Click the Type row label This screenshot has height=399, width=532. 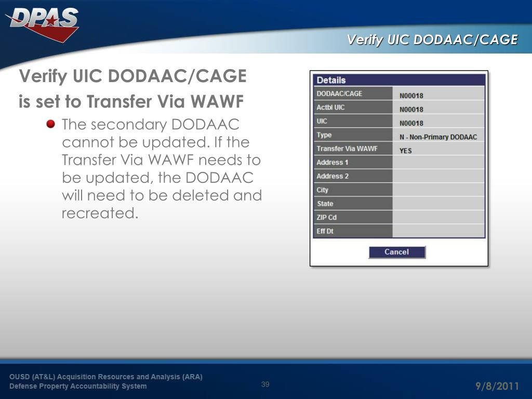(324, 135)
